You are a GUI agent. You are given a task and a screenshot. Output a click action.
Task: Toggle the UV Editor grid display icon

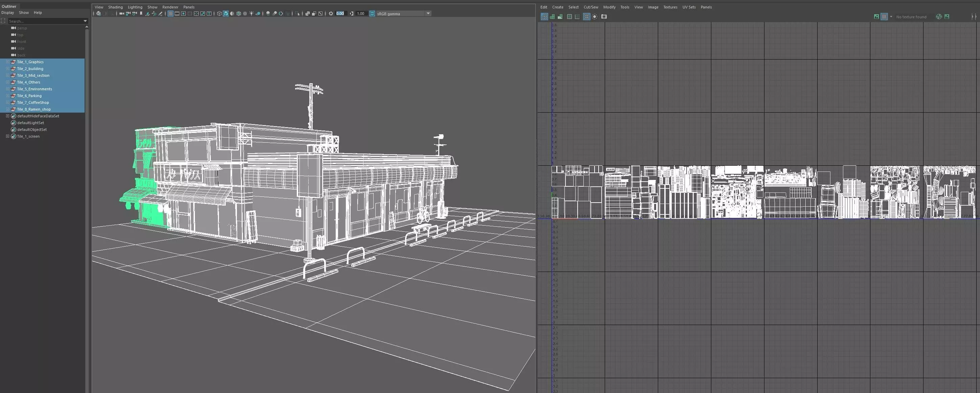click(x=587, y=16)
